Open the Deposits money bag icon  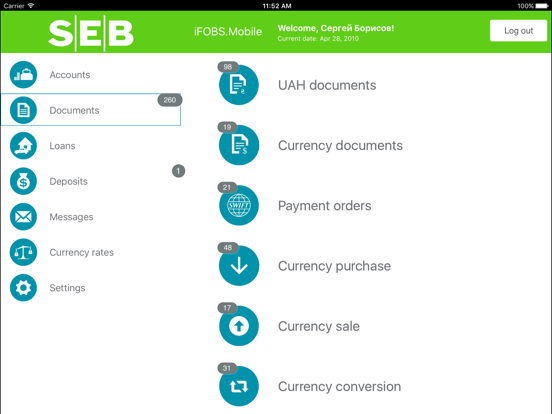pyautogui.click(x=23, y=181)
